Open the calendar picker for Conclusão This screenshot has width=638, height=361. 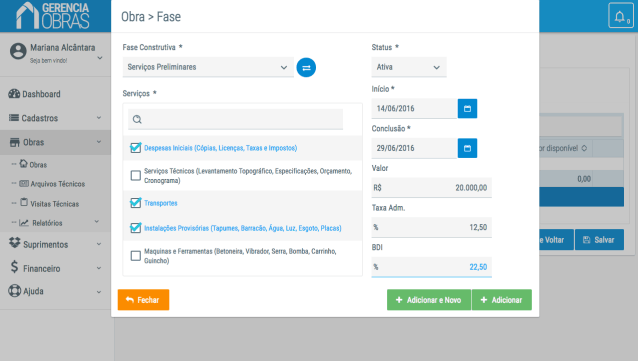pyautogui.click(x=467, y=148)
